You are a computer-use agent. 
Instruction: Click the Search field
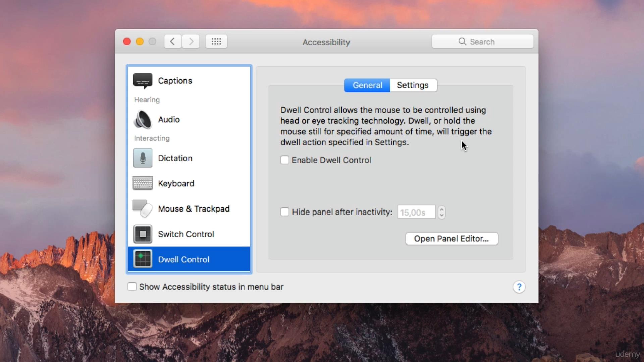483,42
